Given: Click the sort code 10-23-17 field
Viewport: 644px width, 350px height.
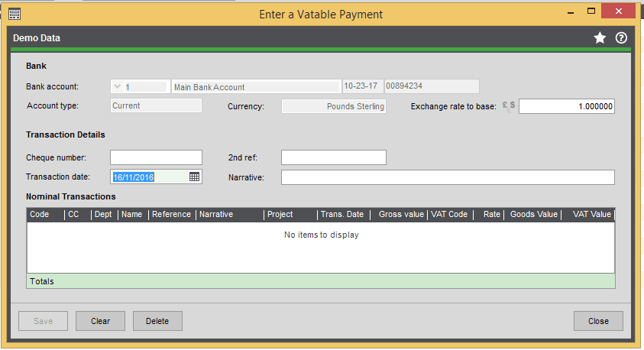Looking at the screenshot, I should [x=363, y=86].
